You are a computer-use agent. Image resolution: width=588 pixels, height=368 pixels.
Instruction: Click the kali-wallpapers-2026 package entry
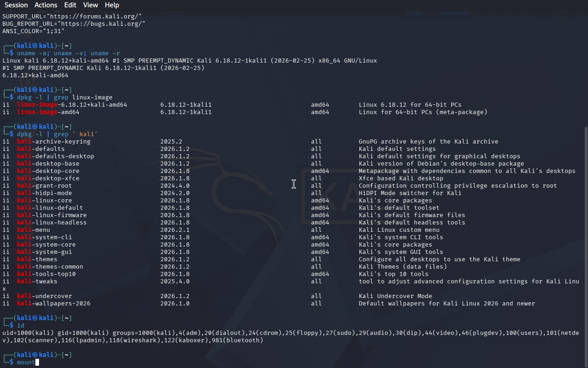(53, 303)
